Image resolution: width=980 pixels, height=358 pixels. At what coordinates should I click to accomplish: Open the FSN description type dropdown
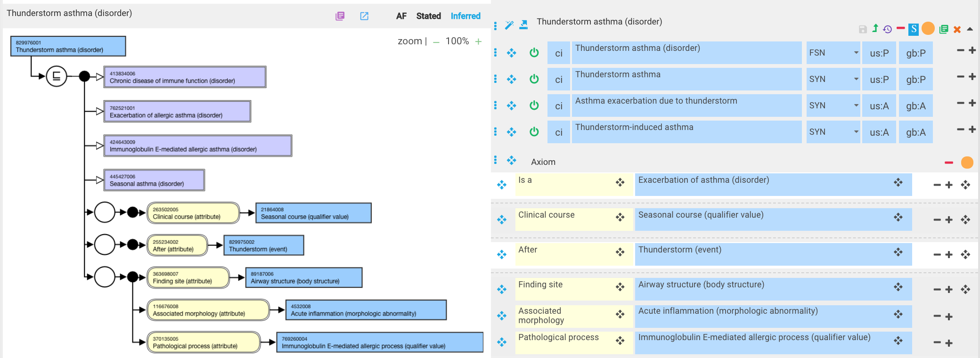pos(834,53)
